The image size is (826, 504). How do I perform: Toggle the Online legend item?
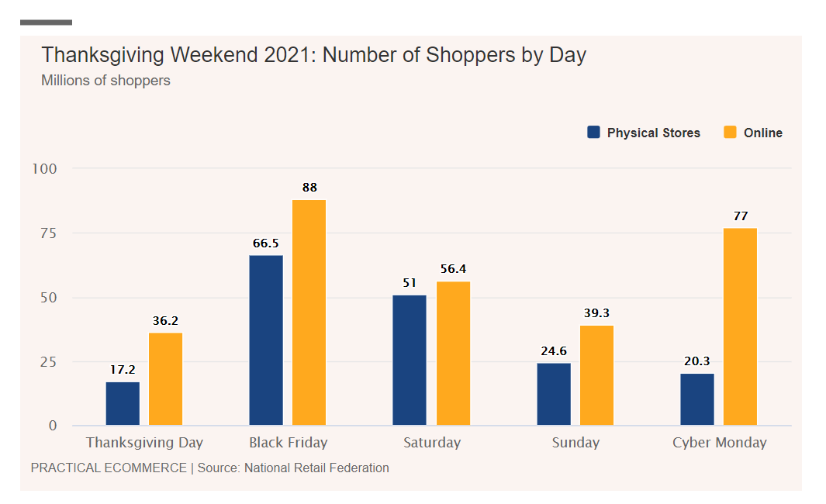click(x=762, y=133)
